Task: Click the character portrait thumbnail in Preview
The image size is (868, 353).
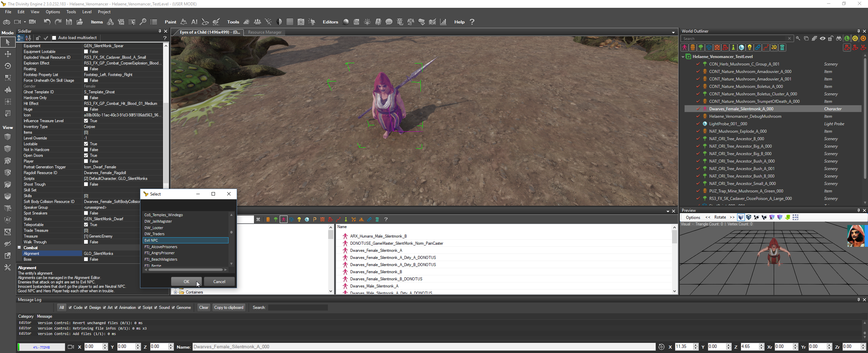Action: 856,236
